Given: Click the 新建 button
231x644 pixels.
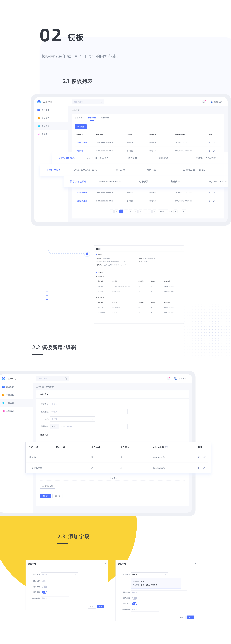Looking at the screenshot, I should (81, 127).
